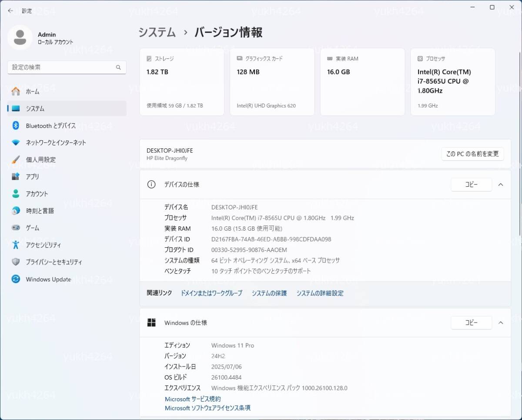
Task: Click the Windows logo beside Windows の仕様
Action: click(151, 323)
